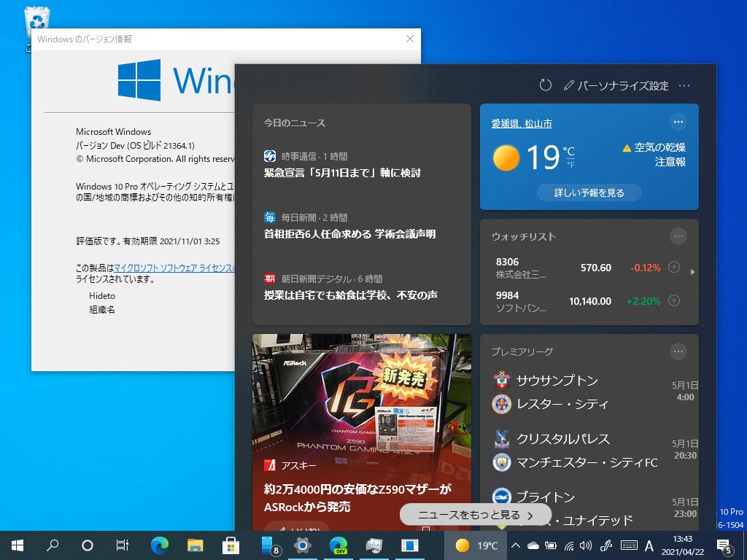
Task: Click the 詳しい予報を見る button
Action: click(x=589, y=192)
